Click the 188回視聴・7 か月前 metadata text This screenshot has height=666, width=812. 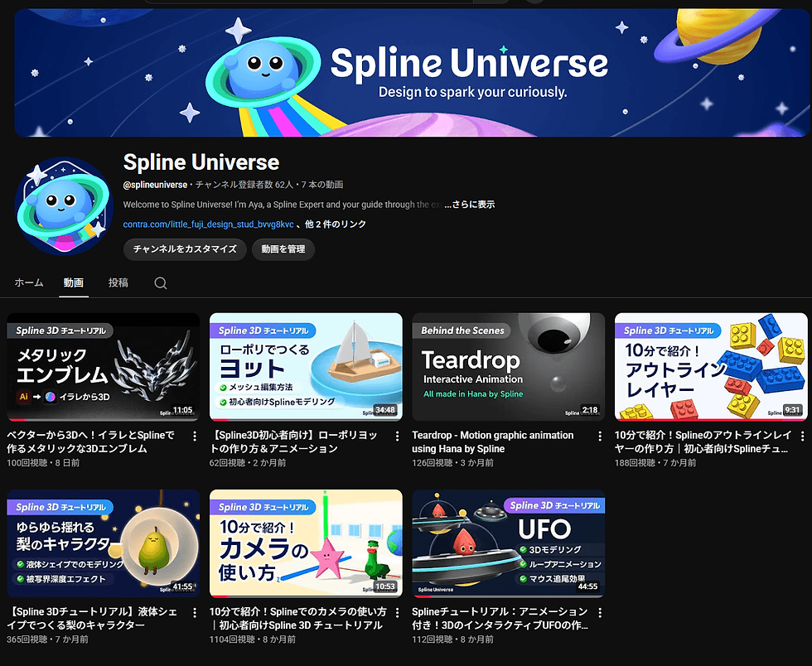pyautogui.click(x=655, y=462)
